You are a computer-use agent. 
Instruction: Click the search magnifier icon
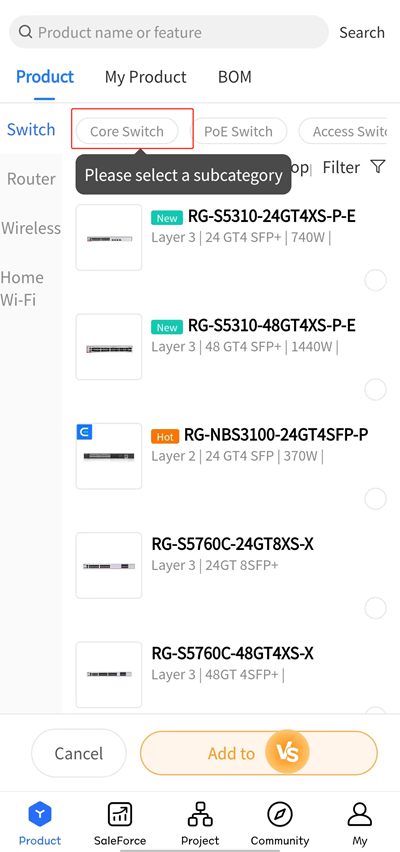tap(26, 32)
